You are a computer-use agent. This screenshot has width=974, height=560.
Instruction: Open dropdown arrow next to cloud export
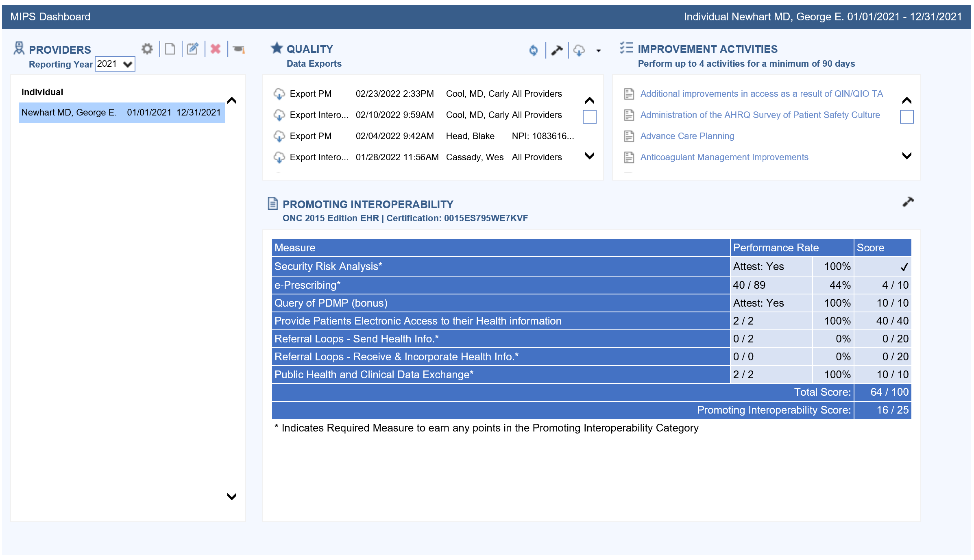[x=598, y=51]
